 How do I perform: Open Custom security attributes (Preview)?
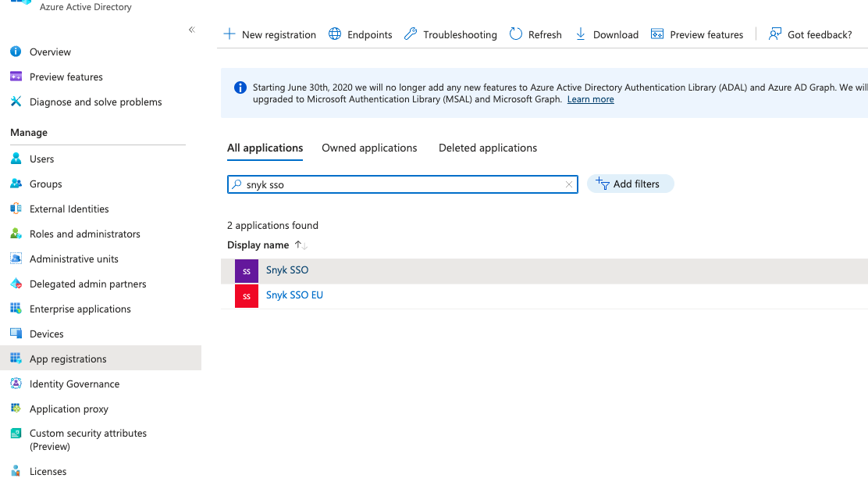(x=88, y=439)
